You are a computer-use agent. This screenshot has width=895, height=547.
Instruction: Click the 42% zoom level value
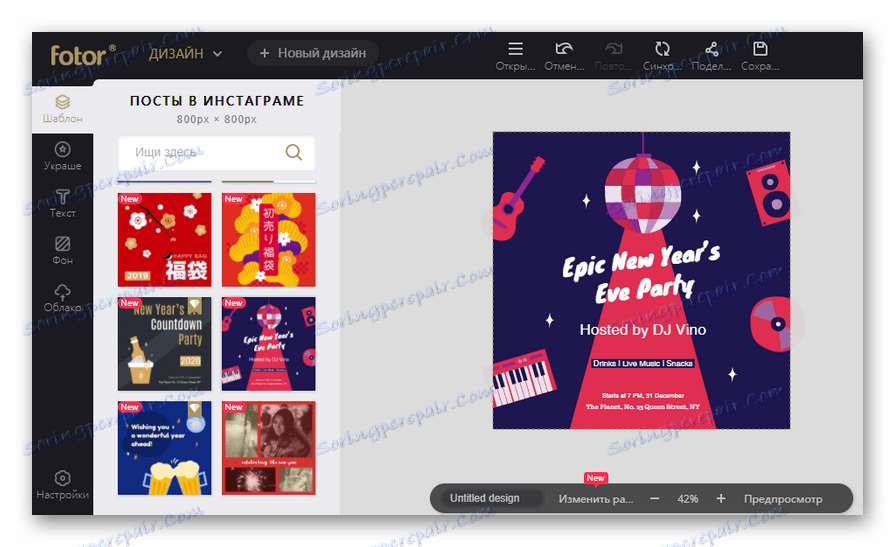click(x=688, y=499)
